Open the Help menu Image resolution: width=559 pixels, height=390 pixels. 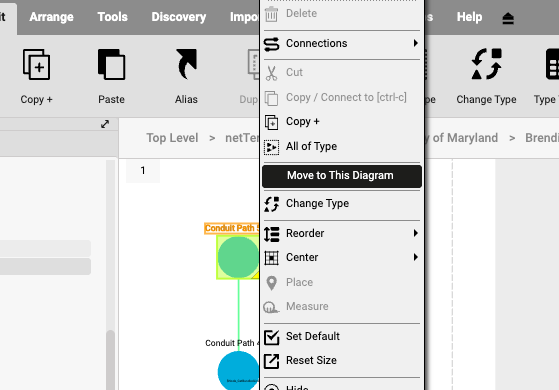[x=469, y=17]
